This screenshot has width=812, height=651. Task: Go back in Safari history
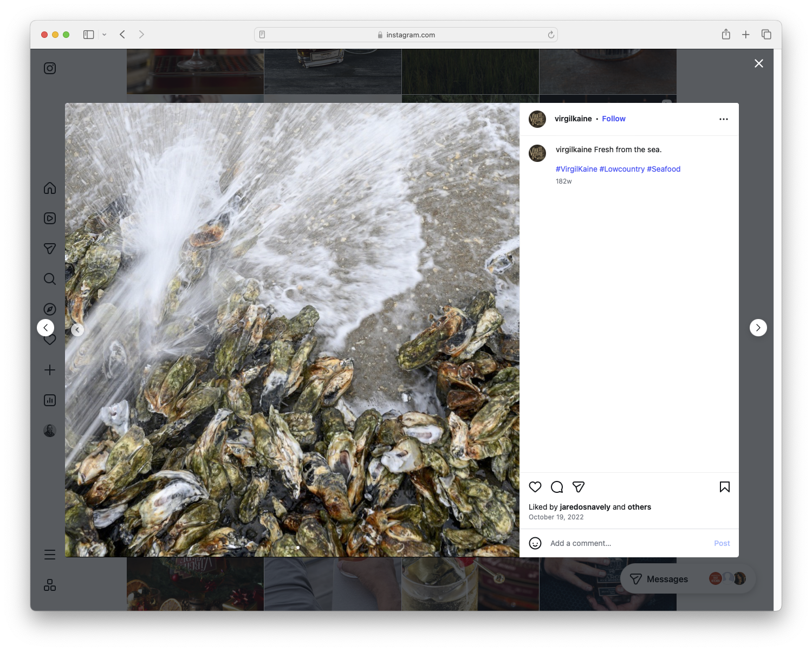122,35
